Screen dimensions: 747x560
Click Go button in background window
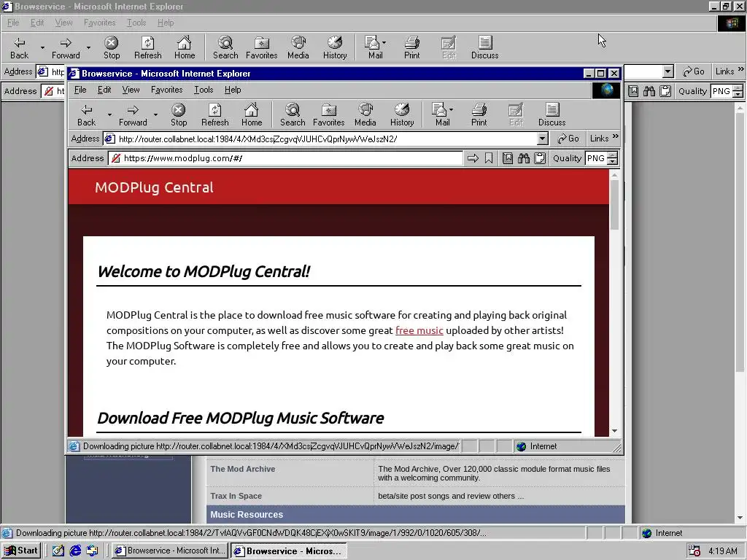pos(693,71)
